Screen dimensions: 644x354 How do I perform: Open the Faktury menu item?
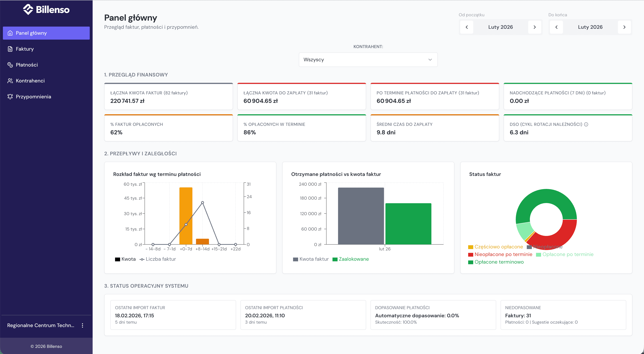point(24,49)
